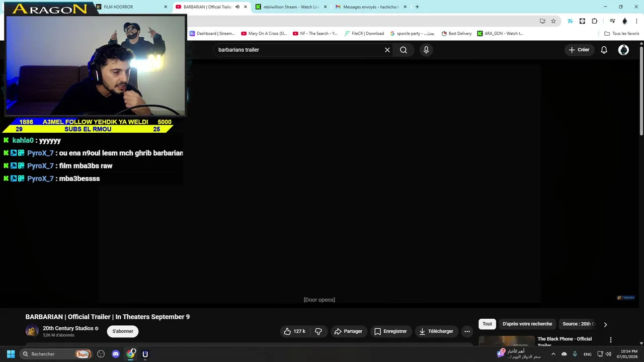Click the YouTube search magnifier button
The image size is (644, 362).
(404, 50)
